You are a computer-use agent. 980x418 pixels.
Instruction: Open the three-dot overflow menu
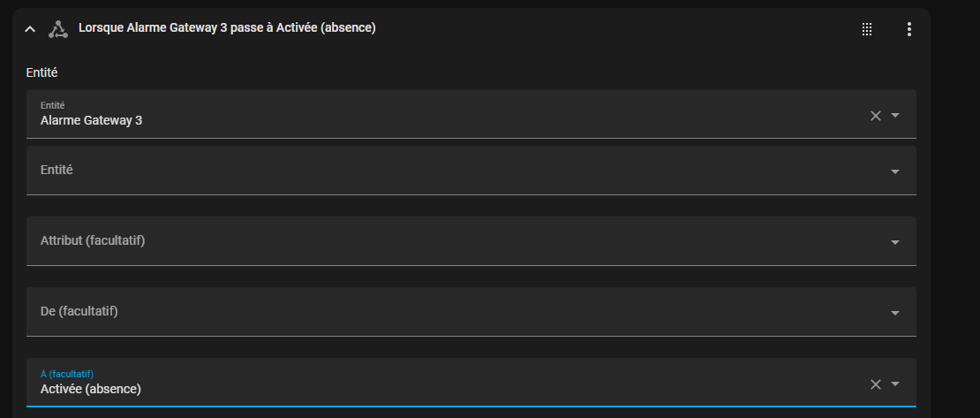coord(908,29)
